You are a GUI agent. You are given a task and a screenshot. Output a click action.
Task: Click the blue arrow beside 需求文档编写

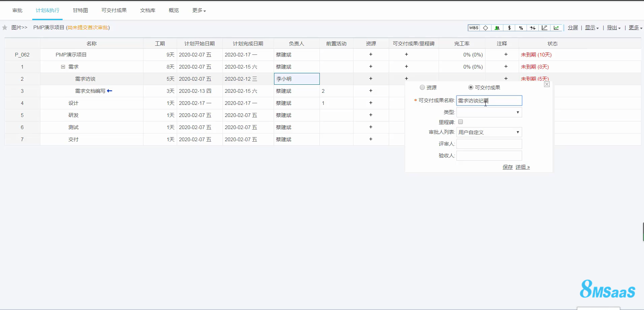click(x=109, y=91)
